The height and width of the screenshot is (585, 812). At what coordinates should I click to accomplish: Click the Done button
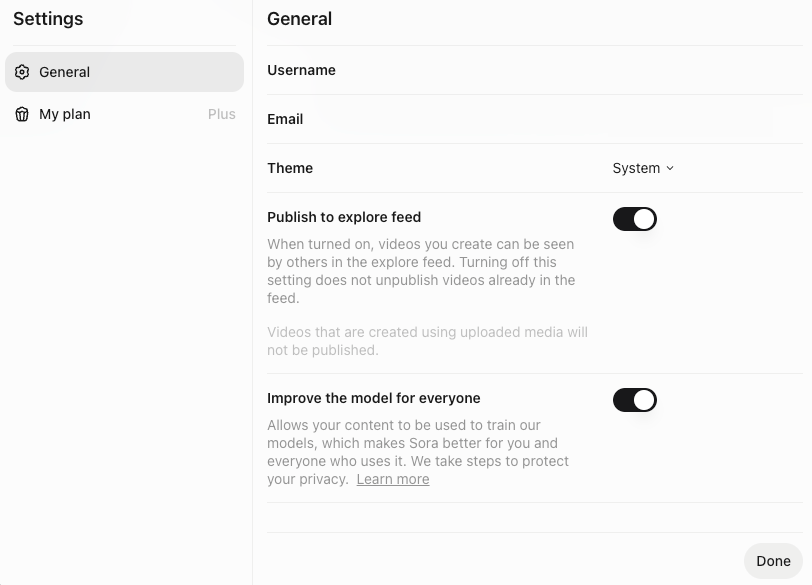(x=773, y=561)
